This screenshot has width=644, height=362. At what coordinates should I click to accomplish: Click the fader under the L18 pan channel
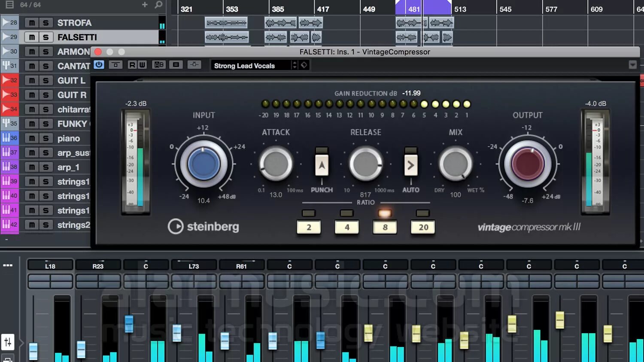click(x=33, y=351)
